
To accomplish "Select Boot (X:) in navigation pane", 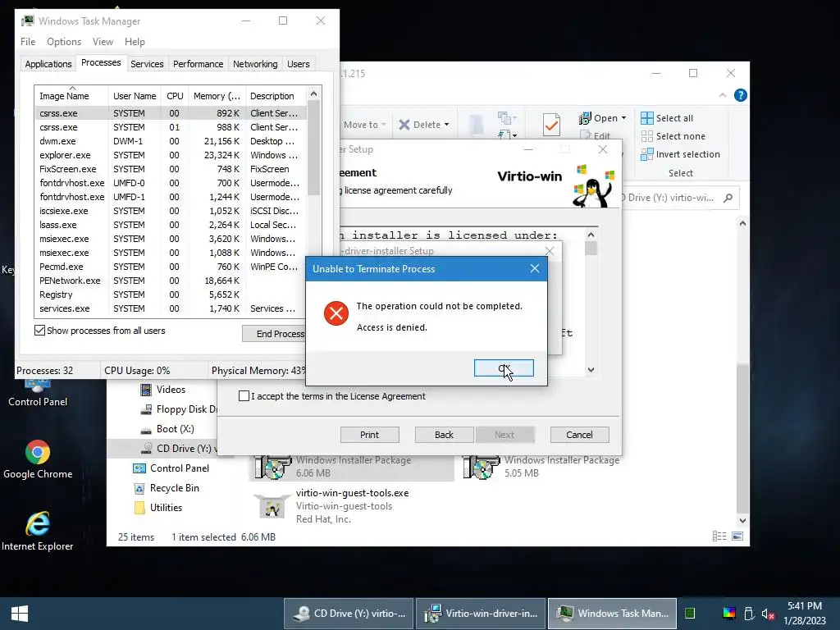I will coord(167,429).
